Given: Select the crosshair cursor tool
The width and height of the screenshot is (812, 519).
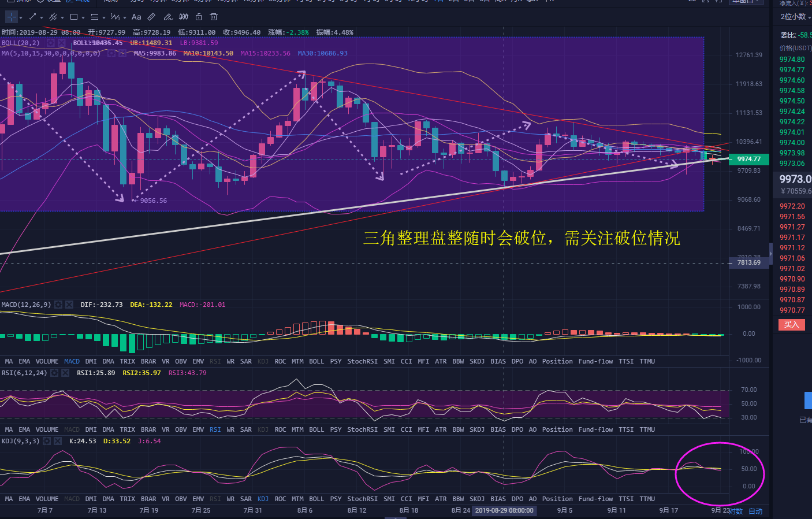Looking at the screenshot, I should 12,17.
